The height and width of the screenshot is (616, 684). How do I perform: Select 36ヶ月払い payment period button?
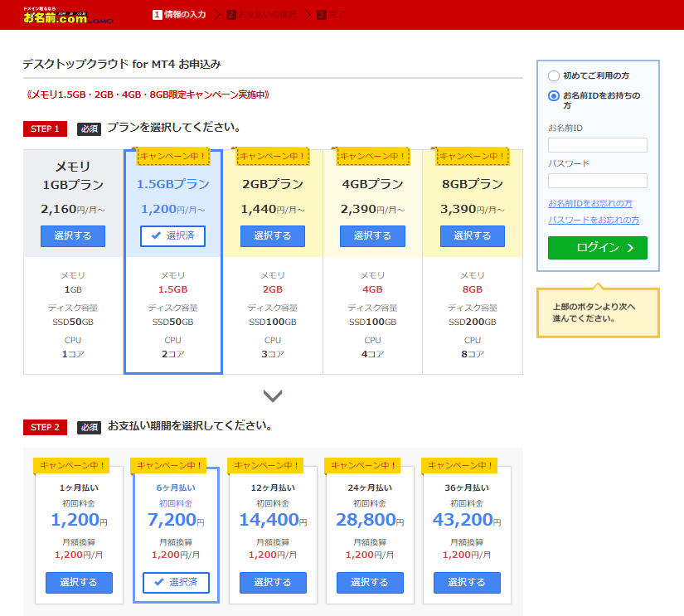coord(467,582)
